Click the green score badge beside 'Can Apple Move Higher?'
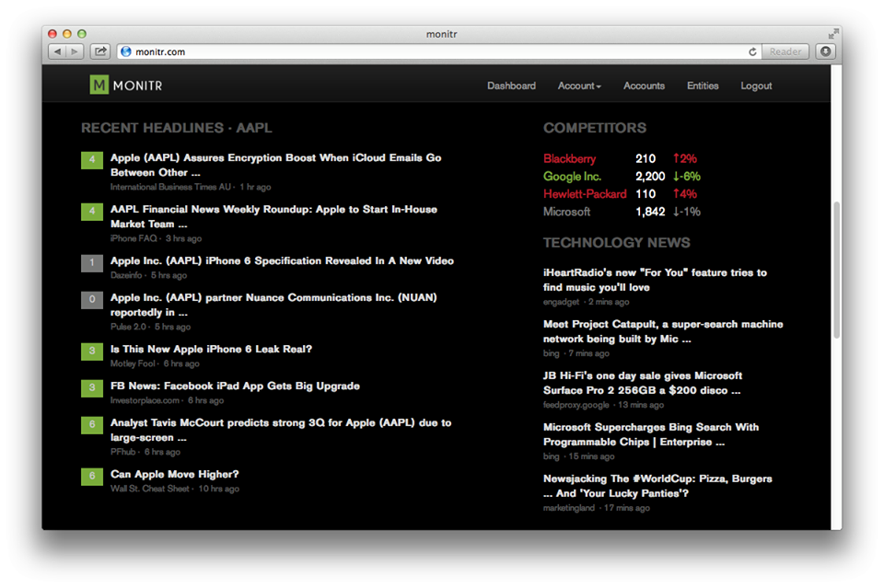The image size is (884, 588). coord(91,476)
